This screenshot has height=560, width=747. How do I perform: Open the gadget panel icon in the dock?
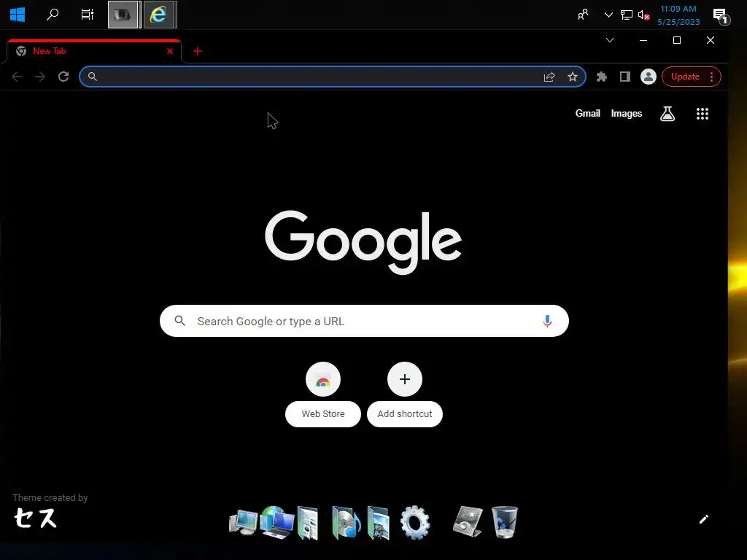click(x=468, y=521)
